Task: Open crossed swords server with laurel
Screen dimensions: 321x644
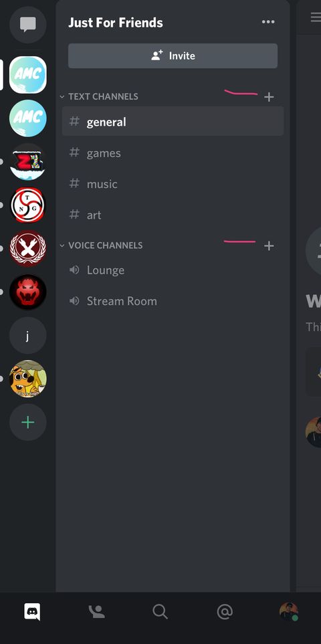Action: [x=27, y=249]
